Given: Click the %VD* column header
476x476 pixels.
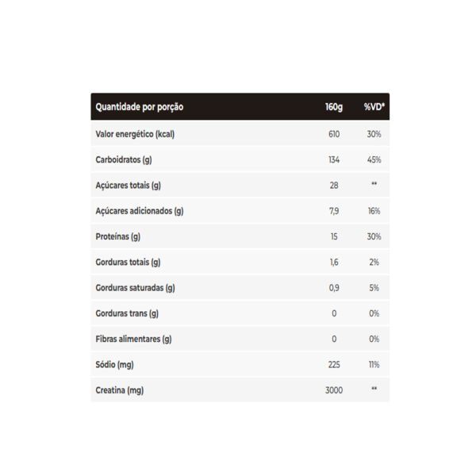Looking at the screenshot, I should pos(374,107).
